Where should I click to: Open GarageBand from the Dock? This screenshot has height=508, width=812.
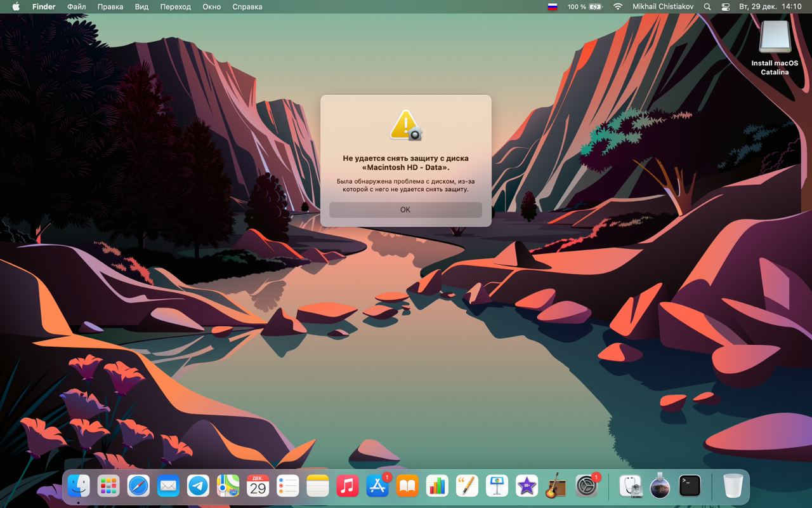pos(556,486)
